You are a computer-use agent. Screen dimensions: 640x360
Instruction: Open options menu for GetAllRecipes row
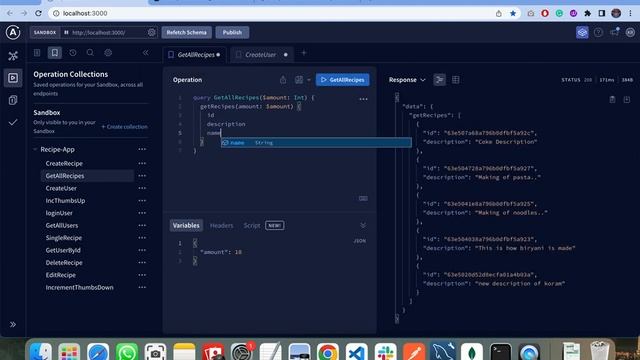[x=142, y=176]
